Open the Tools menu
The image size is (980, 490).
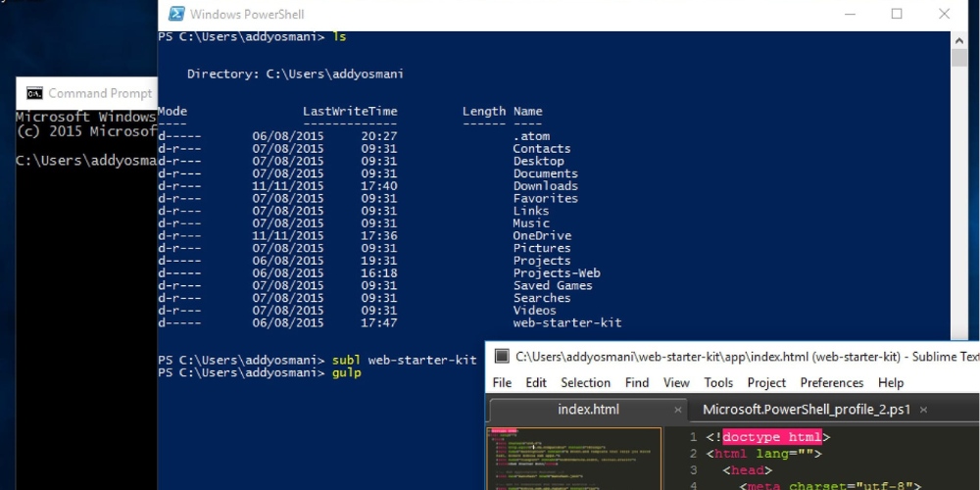click(x=718, y=383)
